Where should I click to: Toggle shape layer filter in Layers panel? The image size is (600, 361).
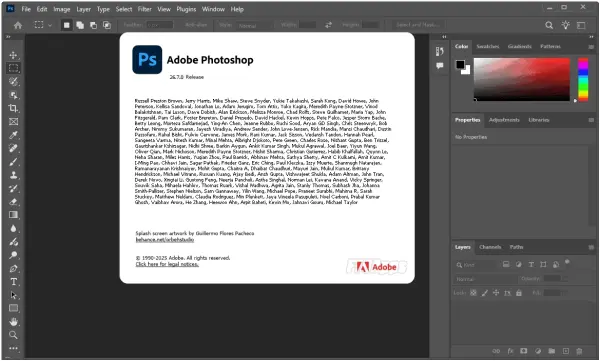[543, 265]
